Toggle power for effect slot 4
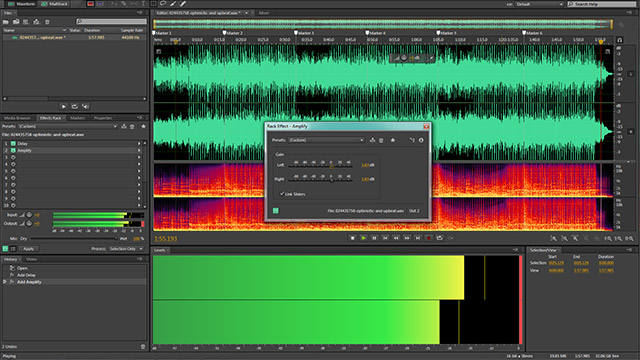This screenshot has width=640, height=360. (x=13, y=164)
